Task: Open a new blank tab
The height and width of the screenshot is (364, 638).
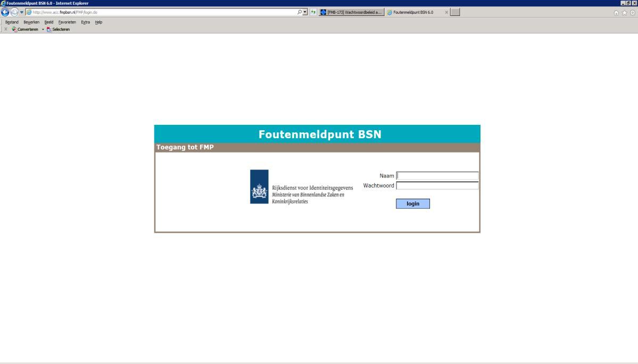Action: coord(455,12)
